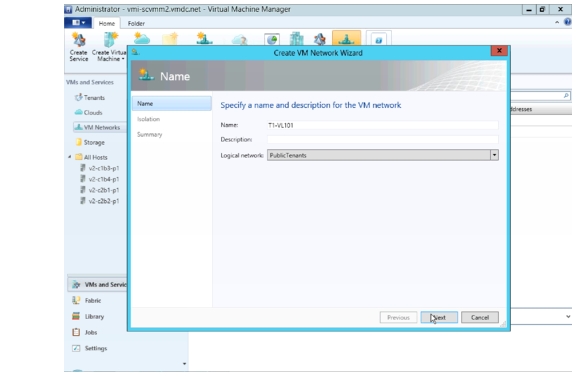The image size is (576, 376).
Task: Open the Create Virtual Machine ribbon button
Action: [x=109, y=47]
